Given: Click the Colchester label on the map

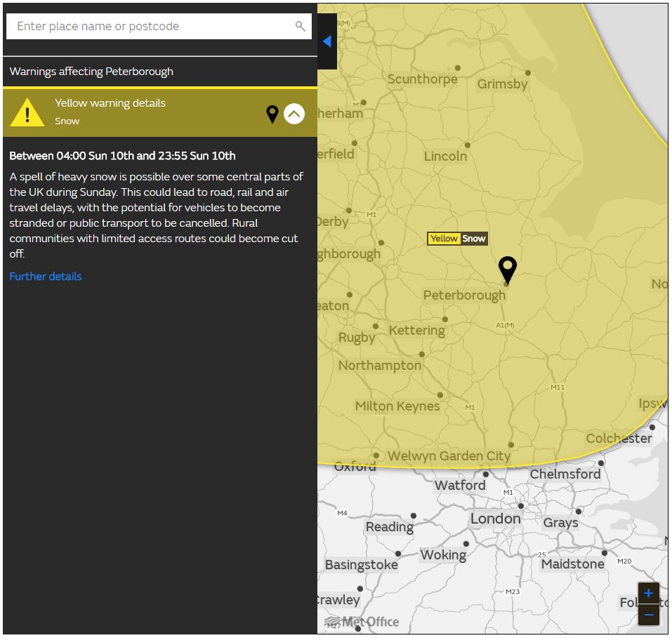Looking at the screenshot, I should pos(619,438).
